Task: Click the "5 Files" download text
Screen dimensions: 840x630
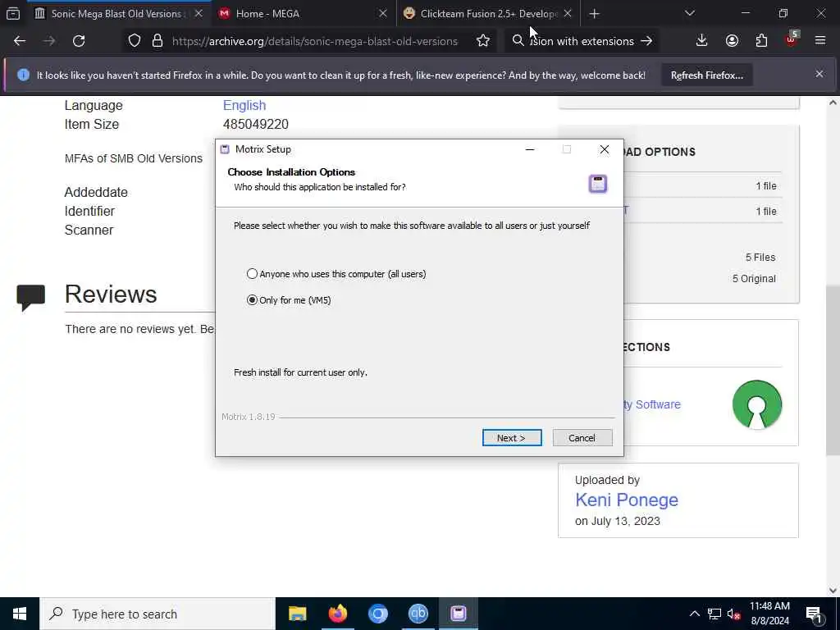Action: point(760,257)
